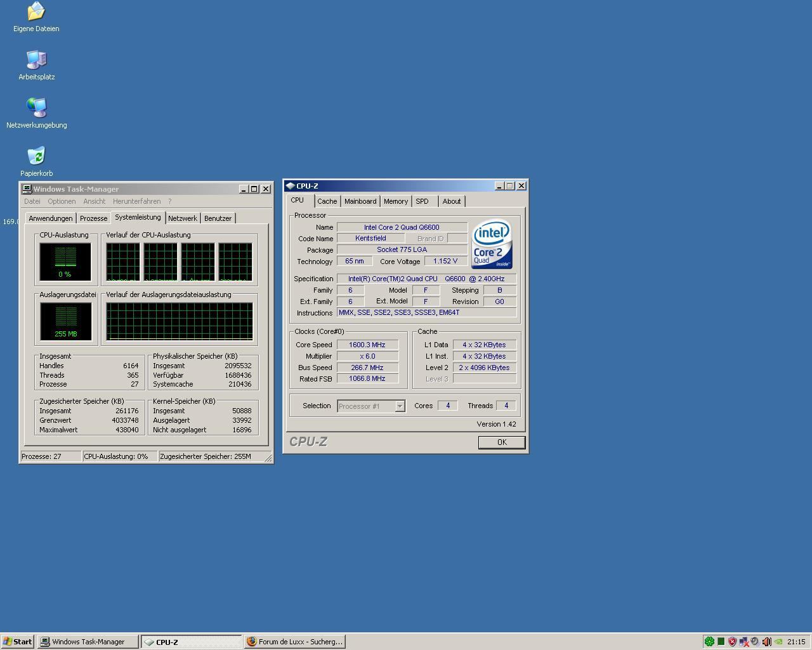
Task: Switch to the Prozesse tab
Action: click(x=93, y=218)
